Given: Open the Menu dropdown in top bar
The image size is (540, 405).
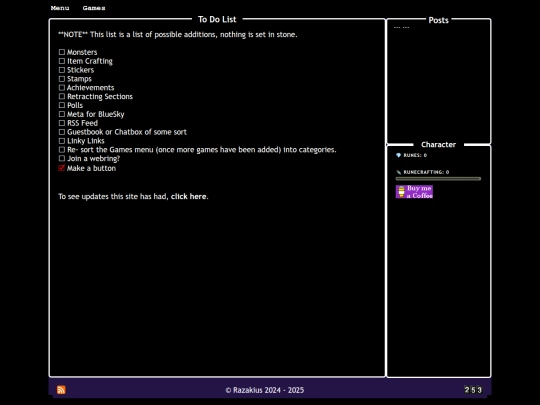Looking at the screenshot, I should click(x=60, y=8).
